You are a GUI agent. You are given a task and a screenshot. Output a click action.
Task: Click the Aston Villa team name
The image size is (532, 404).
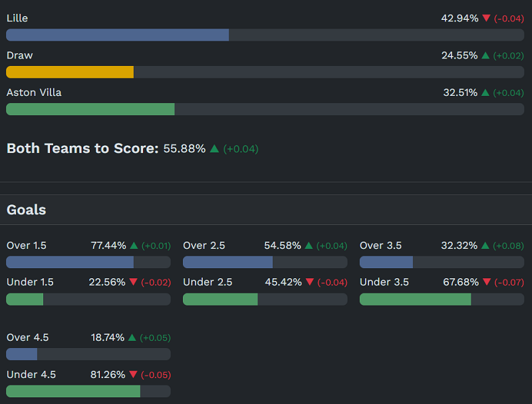[x=34, y=93]
